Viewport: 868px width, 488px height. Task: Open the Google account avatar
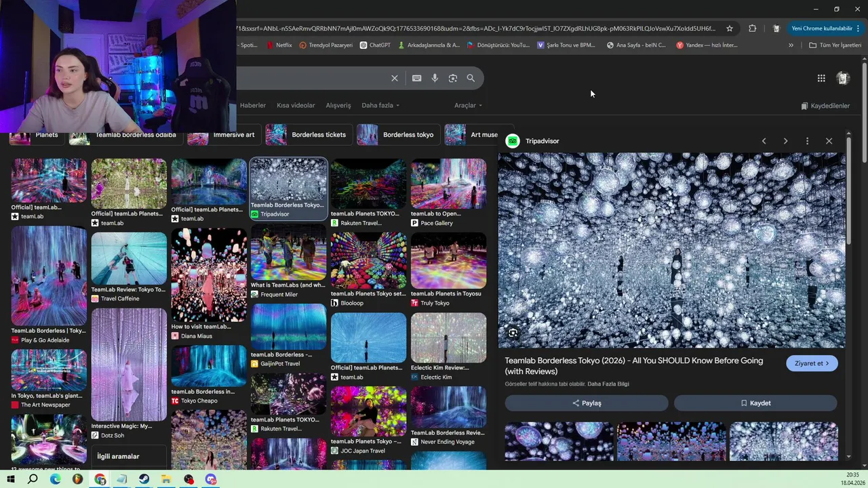(x=842, y=78)
